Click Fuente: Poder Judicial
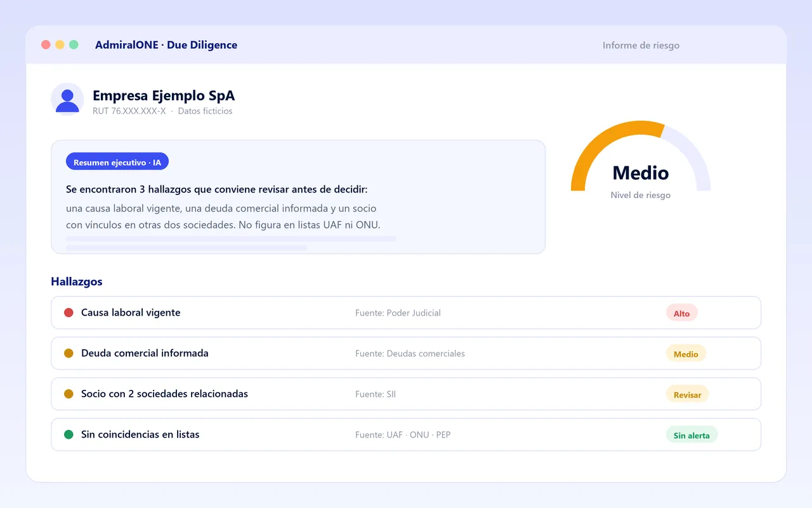Image resolution: width=812 pixels, height=508 pixels. (398, 312)
